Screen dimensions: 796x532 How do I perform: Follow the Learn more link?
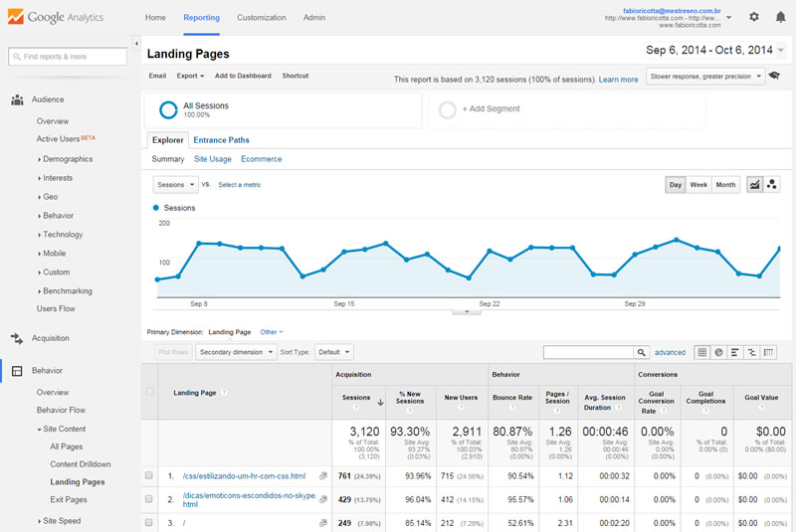coord(618,80)
